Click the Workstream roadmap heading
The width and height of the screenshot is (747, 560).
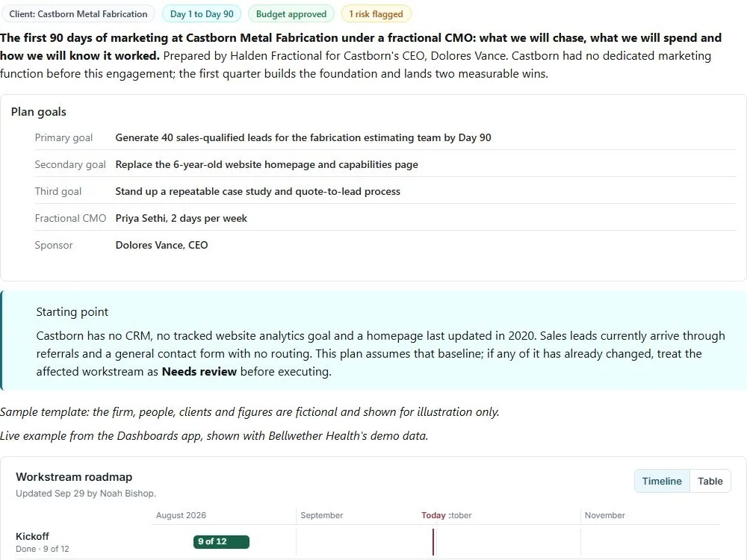pos(74,476)
